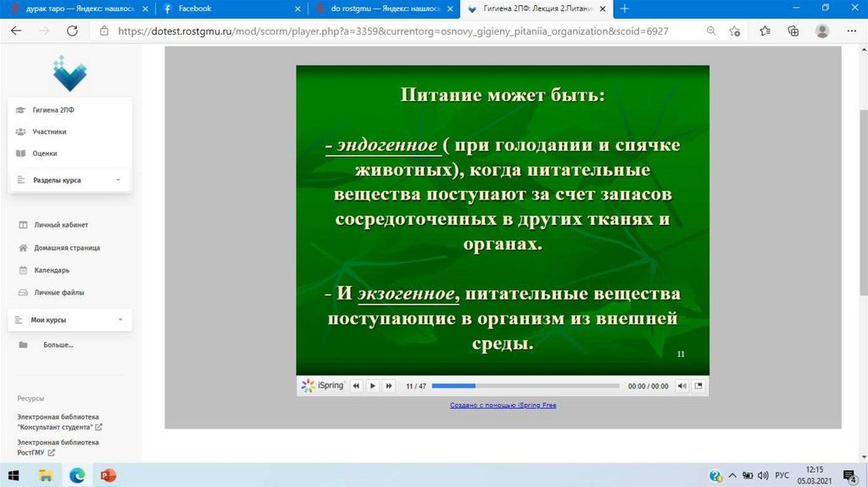Seek on the presentation progress bar
The width and height of the screenshot is (868, 487).
[526, 385]
